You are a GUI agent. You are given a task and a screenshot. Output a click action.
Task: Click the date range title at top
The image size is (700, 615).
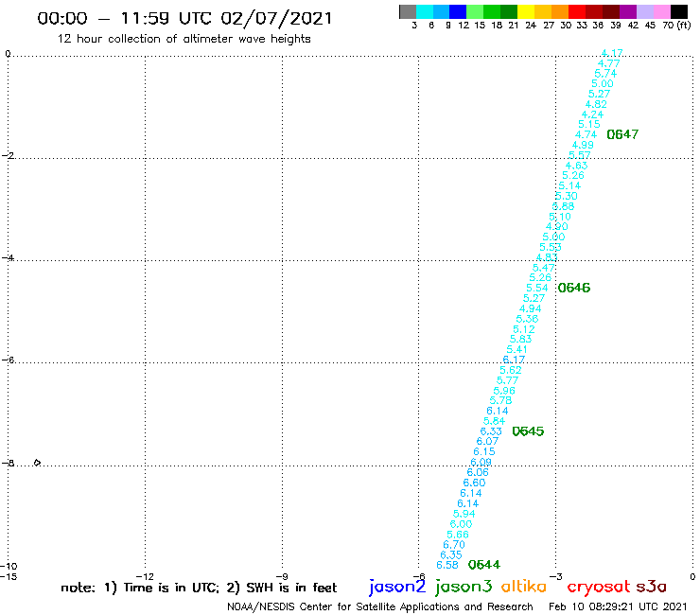point(184,18)
